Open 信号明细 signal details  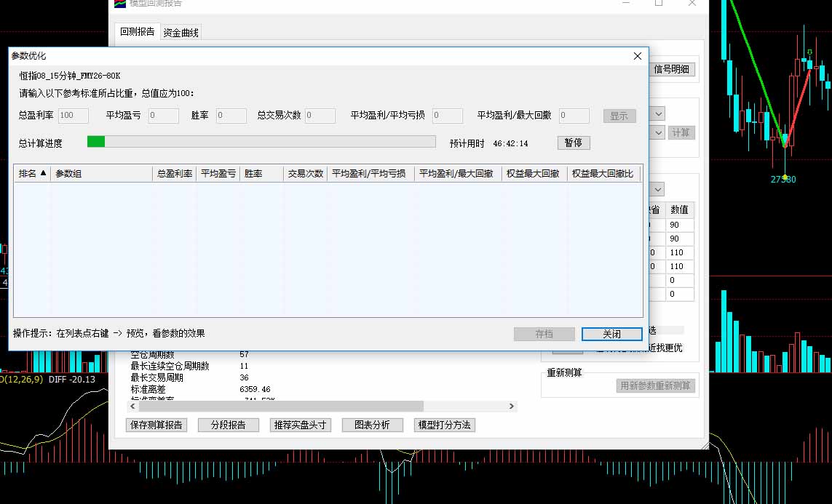click(x=672, y=70)
